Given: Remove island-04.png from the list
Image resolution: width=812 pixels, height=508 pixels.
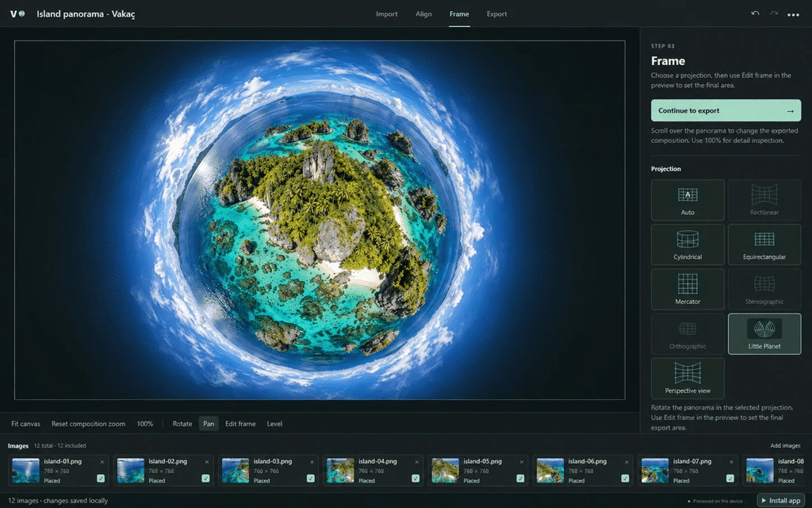Looking at the screenshot, I should (x=416, y=462).
